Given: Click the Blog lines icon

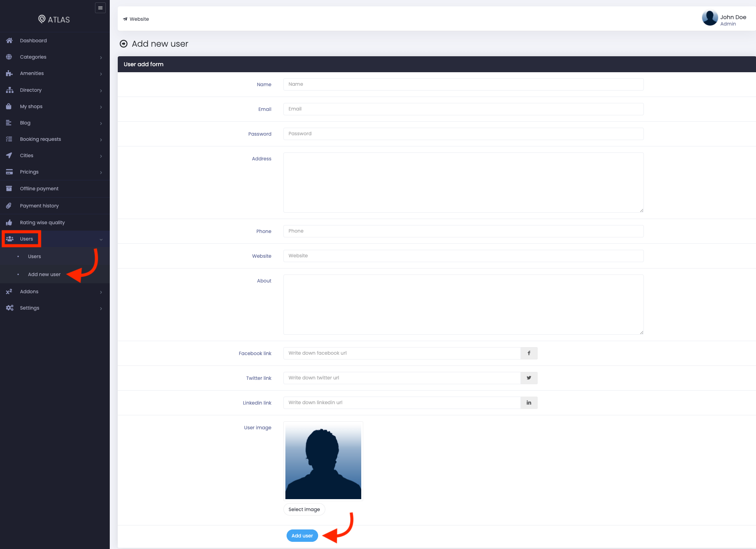Looking at the screenshot, I should click(9, 123).
